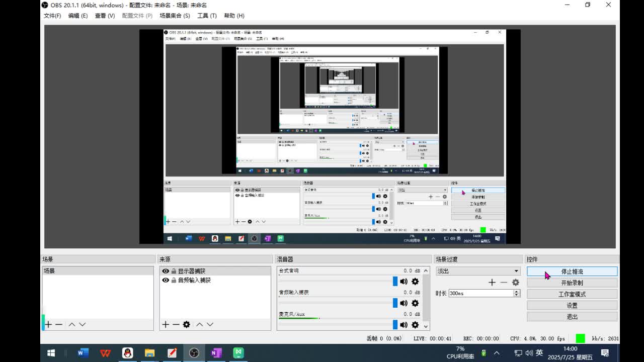Select the 场景 item in scenes list
Screen dimensions: 644x362
coord(98,271)
